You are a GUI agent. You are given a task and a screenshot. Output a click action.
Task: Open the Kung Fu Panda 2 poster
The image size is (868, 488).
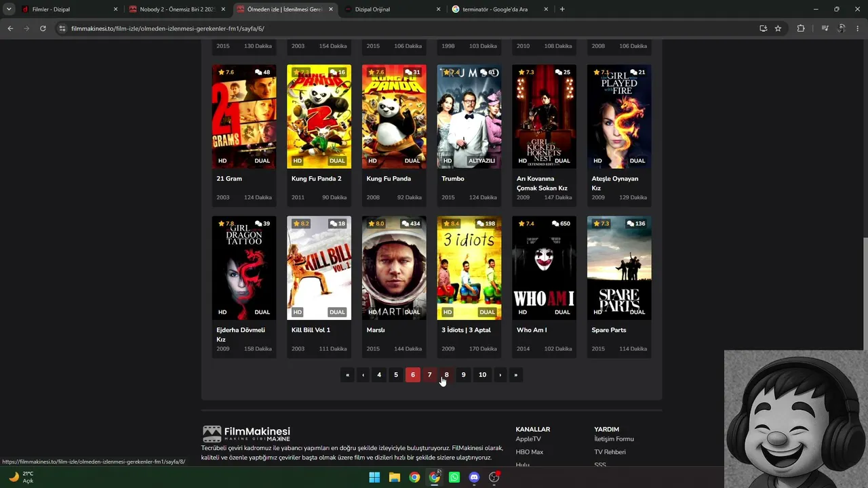coord(319,117)
